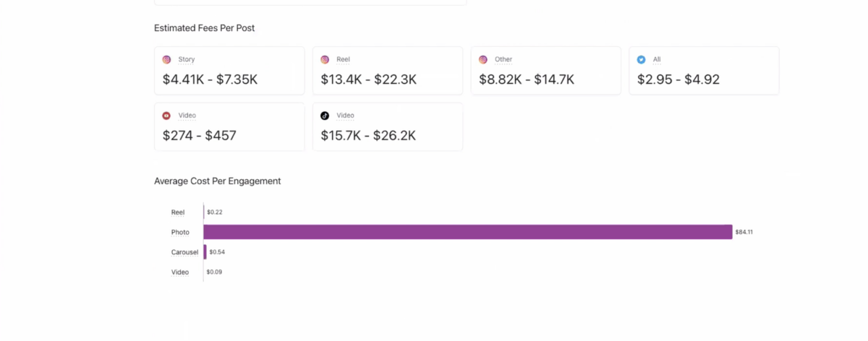Select the underlined Story label
The image size is (868, 341).
(187, 60)
